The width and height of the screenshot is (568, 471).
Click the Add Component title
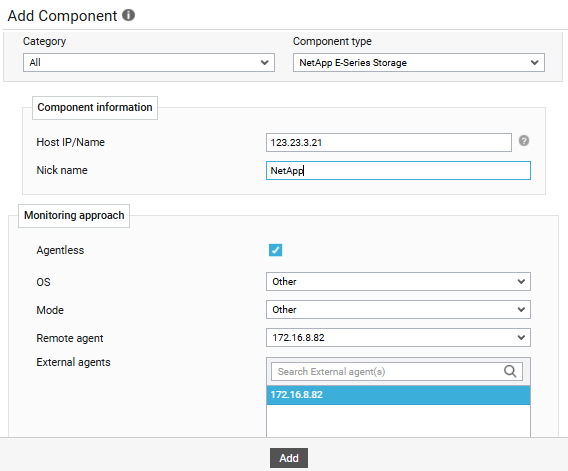(x=62, y=16)
